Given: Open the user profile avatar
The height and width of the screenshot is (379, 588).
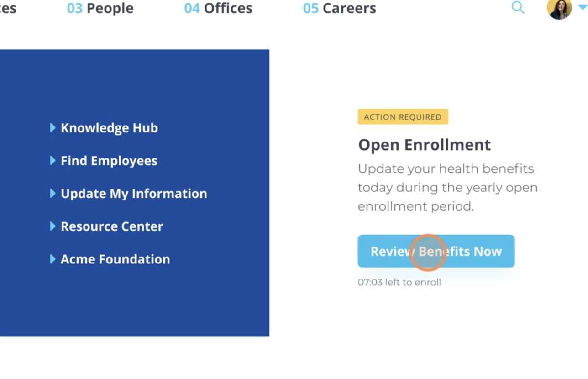Looking at the screenshot, I should 559,9.
